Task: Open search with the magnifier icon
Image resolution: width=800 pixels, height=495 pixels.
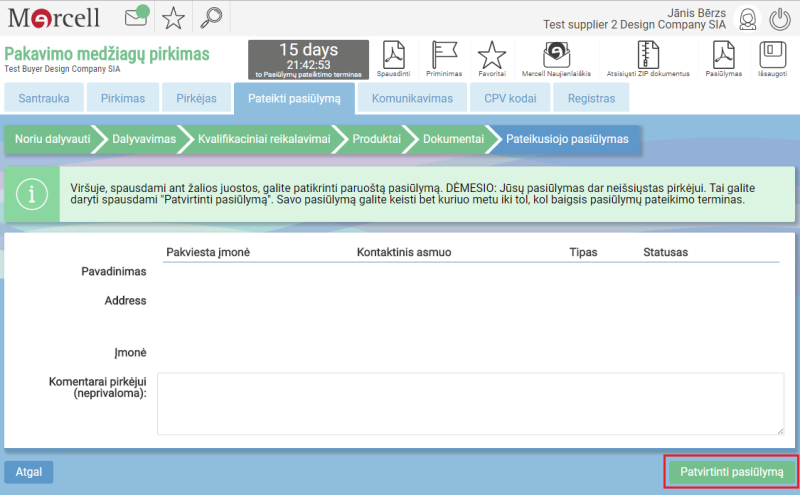Action: pyautogui.click(x=210, y=17)
